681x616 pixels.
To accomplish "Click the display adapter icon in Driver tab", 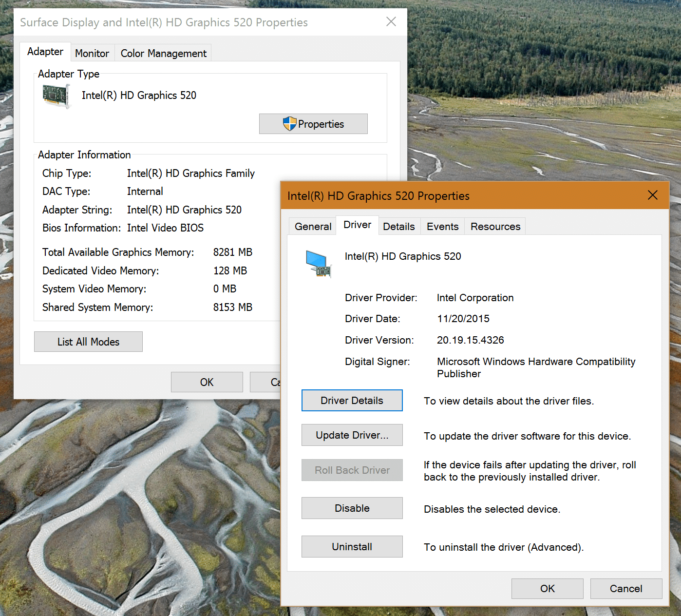I will tap(319, 264).
